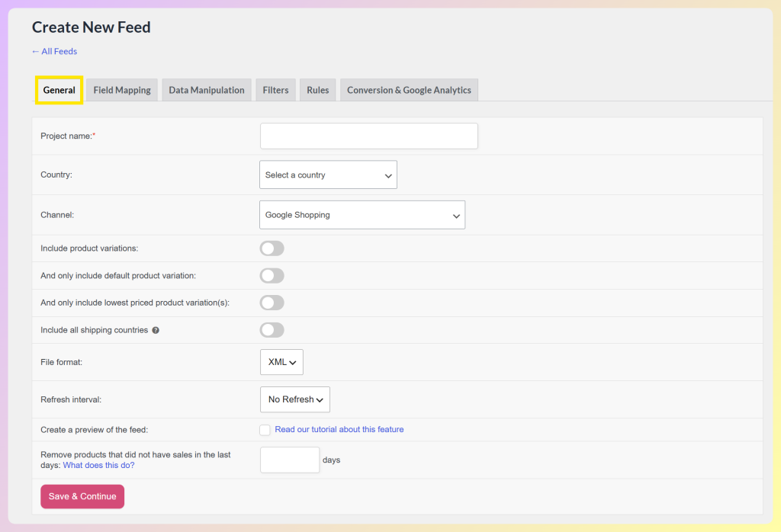The width and height of the screenshot is (781, 532).
Task: Open the Channel dropdown showing Google Shopping
Action: (x=362, y=215)
